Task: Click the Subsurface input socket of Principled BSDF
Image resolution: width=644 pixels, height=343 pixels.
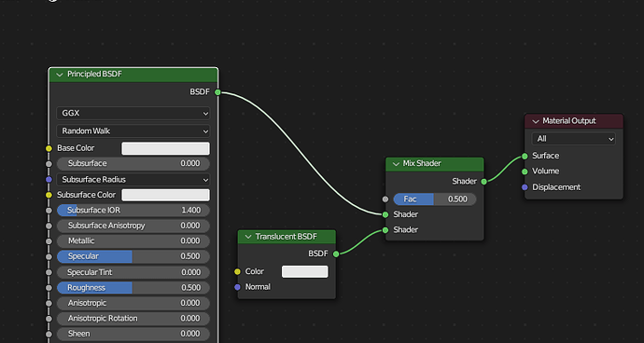Action: (x=49, y=164)
